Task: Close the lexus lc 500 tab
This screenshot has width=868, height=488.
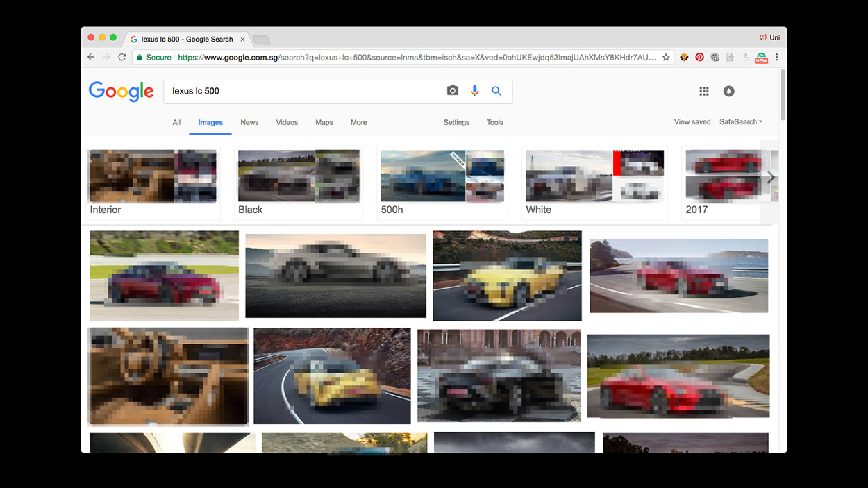Action: coord(242,40)
